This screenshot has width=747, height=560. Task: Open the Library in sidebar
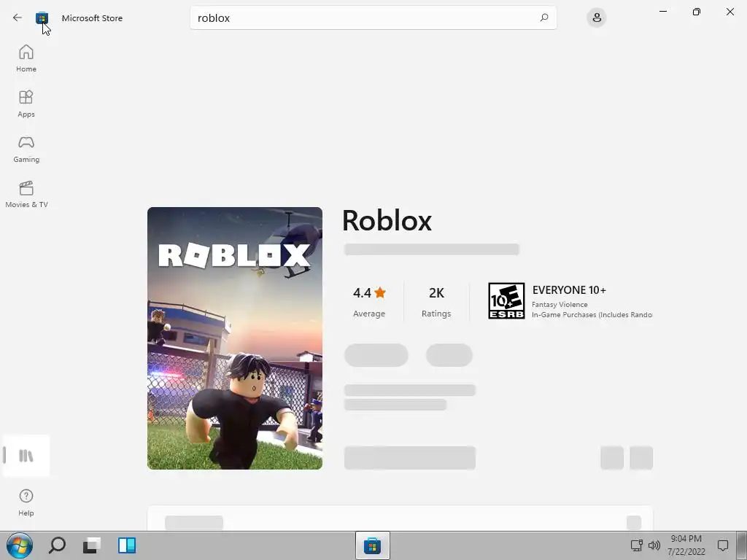[x=26, y=456]
